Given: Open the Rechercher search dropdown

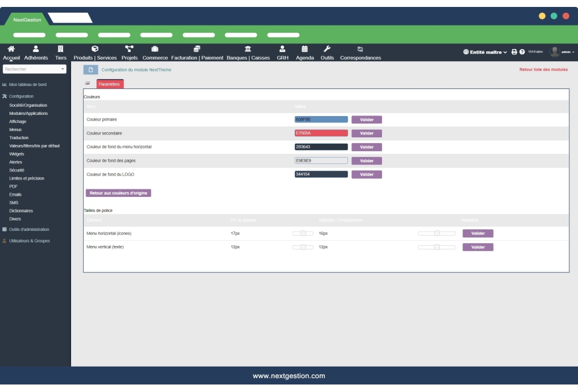Looking at the screenshot, I should click(x=35, y=69).
